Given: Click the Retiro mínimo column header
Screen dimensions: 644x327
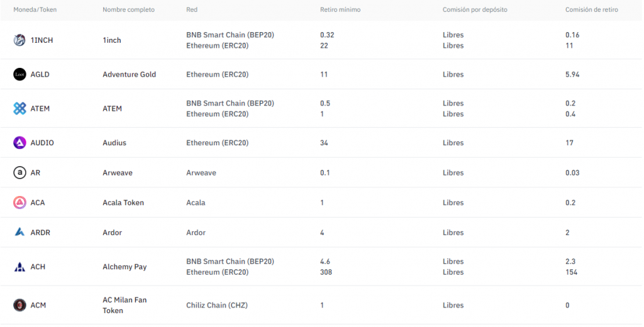Looking at the screenshot, I should tap(340, 10).
